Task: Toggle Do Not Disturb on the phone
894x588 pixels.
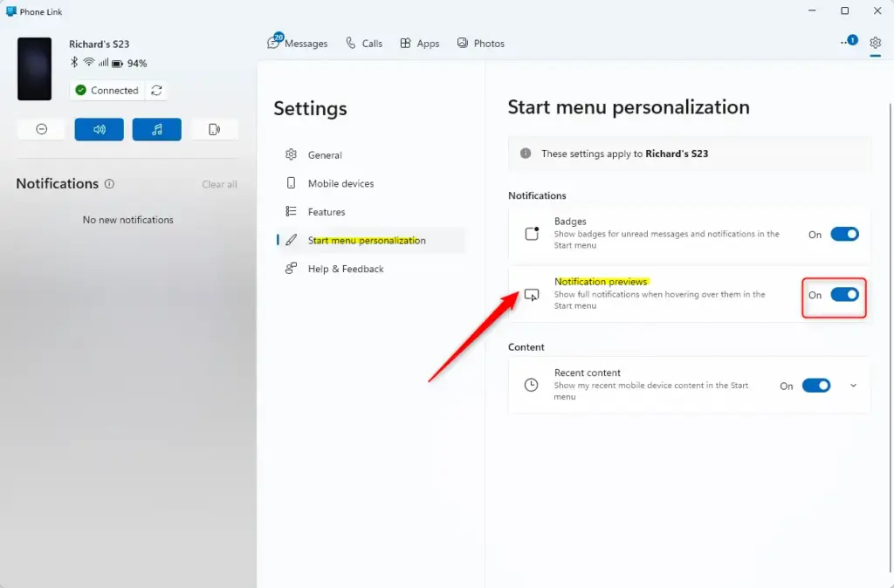Action: (42, 129)
